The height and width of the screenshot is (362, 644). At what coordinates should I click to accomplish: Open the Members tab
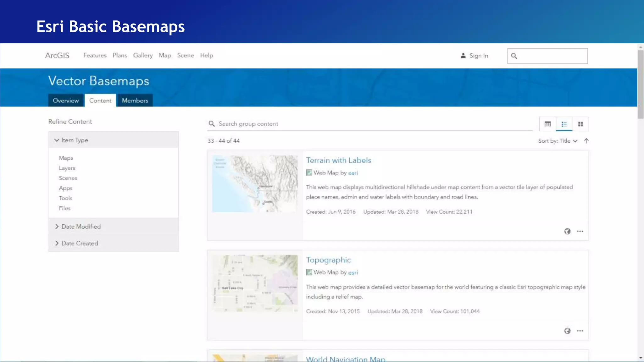[x=135, y=101]
